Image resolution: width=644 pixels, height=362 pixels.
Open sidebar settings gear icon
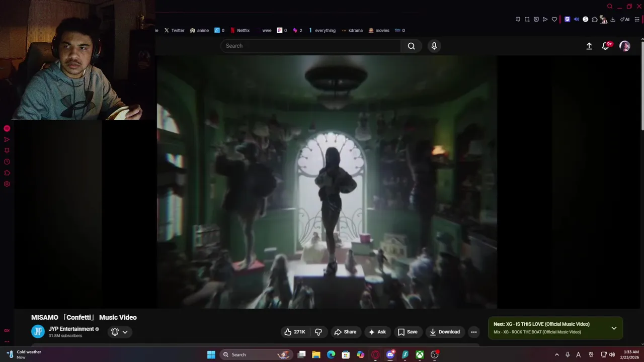(7, 184)
